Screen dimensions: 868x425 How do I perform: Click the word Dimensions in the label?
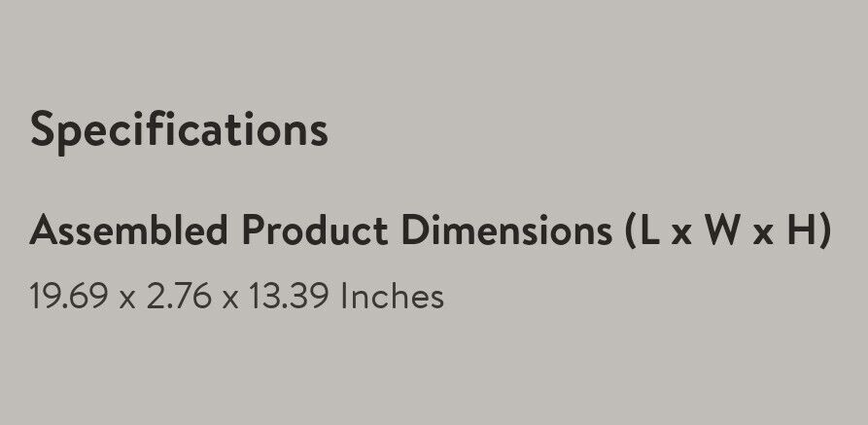(x=505, y=230)
